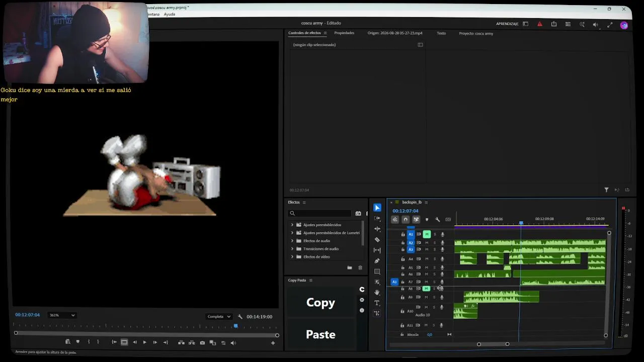Screen dimensions: 644x362
Task: Step forward one frame in monitor
Action: [x=155, y=343]
